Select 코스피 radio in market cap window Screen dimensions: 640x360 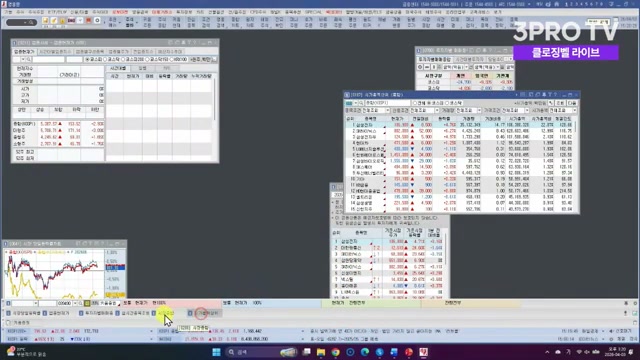tap(429, 103)
